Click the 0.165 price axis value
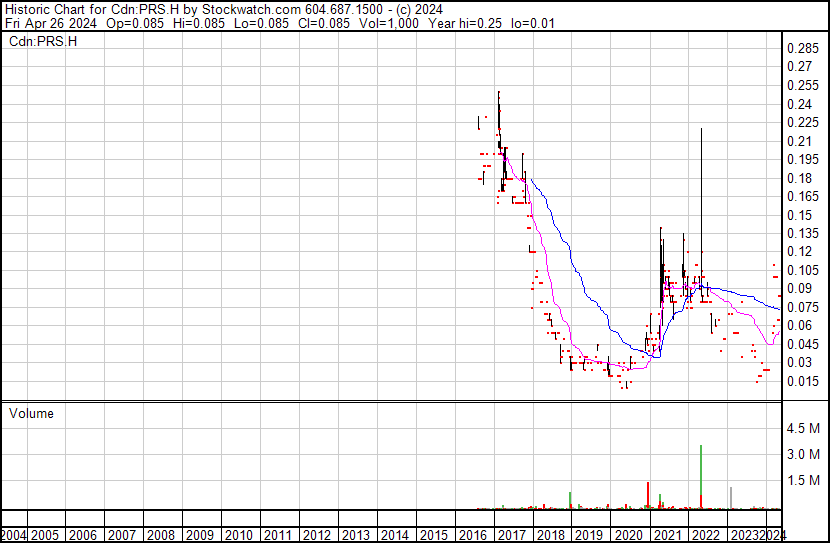The image size is (830, 543). (x=803, y=196)
